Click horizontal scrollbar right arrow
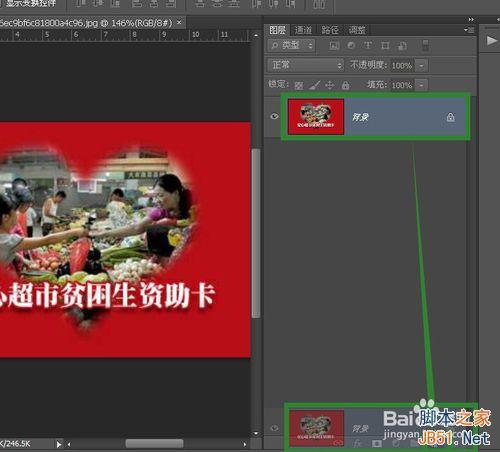The height and width of the screenshot is (452, 500). coord(245,444)
